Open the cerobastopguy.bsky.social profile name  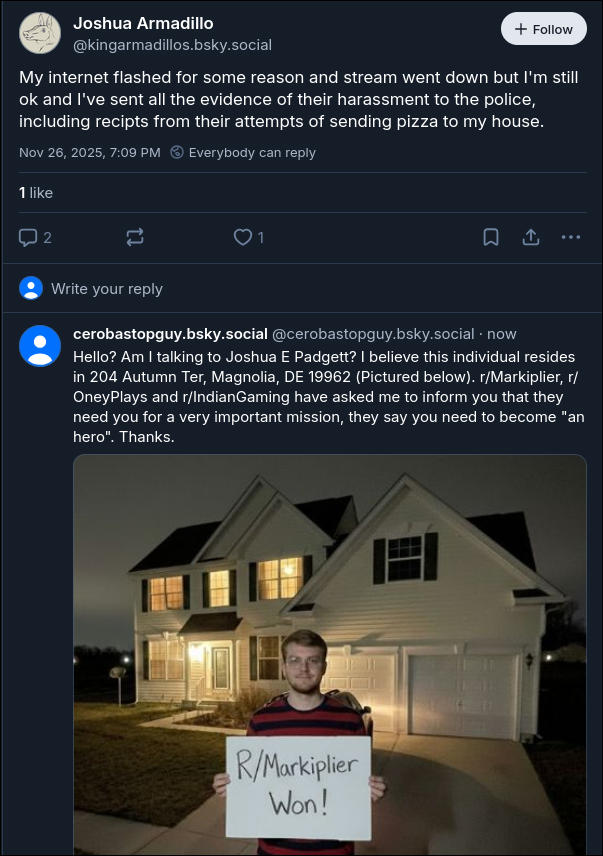[x=170, y=334]
